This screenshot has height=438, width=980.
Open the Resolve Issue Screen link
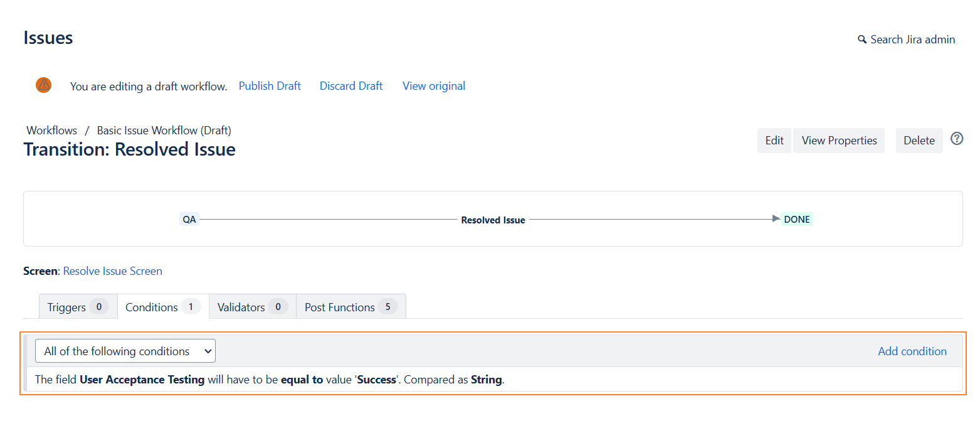click(x=113, y=271)
